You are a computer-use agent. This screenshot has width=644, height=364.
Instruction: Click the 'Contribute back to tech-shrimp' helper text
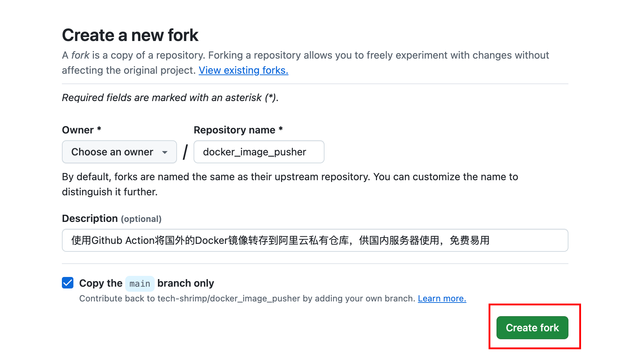click(x=247, y=299)
